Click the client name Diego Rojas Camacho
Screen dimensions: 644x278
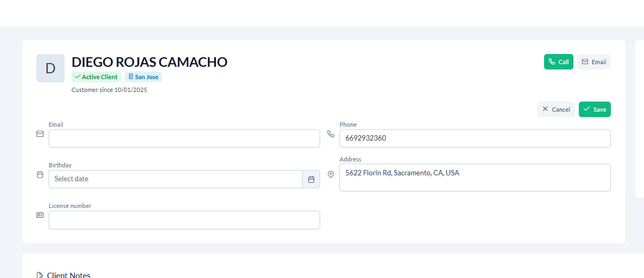click(150, 62)
